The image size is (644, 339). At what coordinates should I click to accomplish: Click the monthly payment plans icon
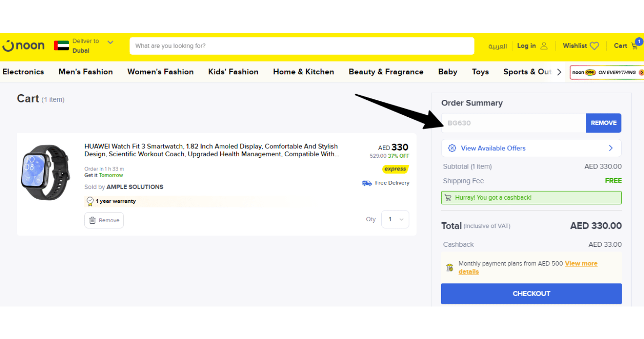pos(450,267)
